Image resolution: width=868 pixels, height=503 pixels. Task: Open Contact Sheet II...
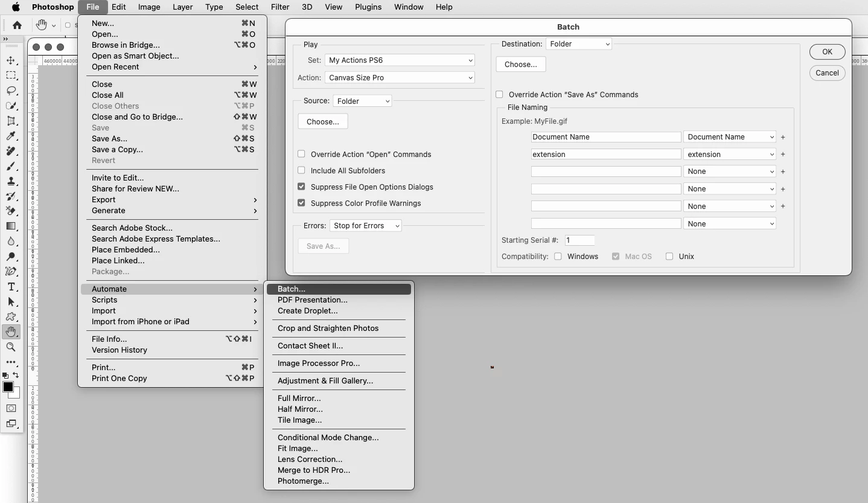[x=339, y=345]
